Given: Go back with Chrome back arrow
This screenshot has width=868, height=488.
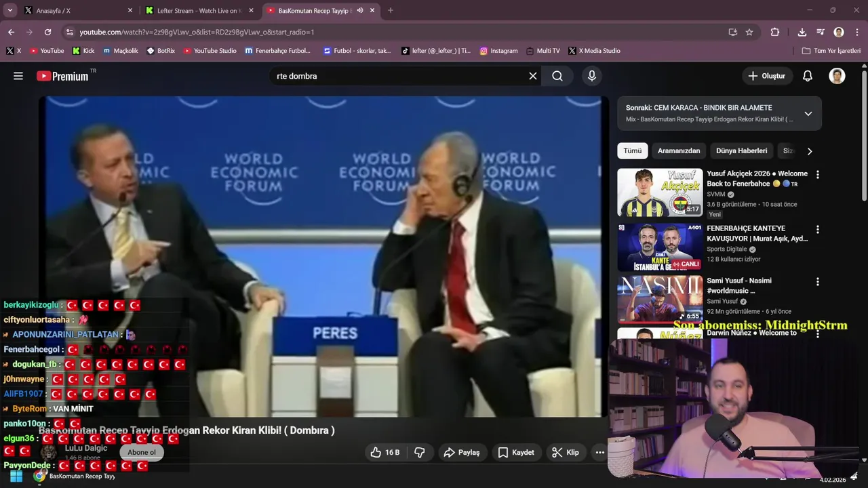Looking at the screenshot, I should (11, 32).
